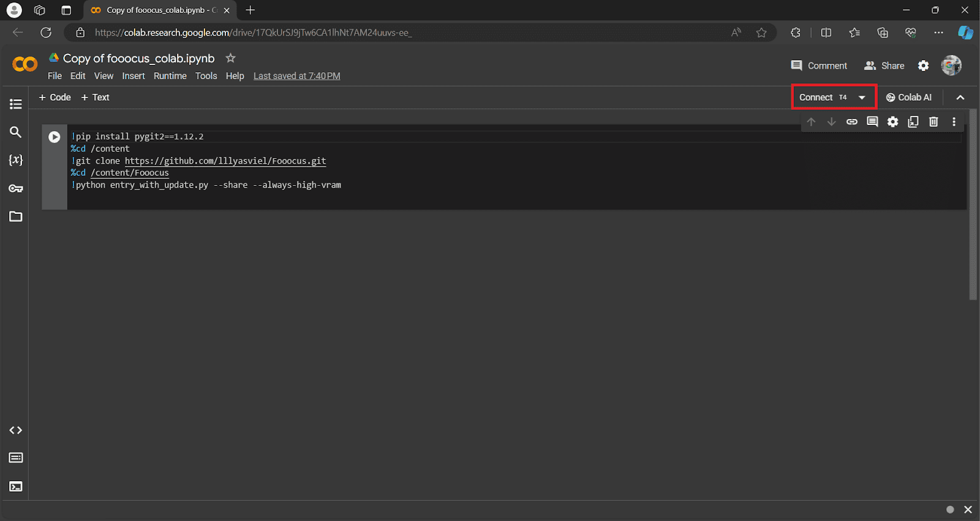980x521 pixels.
Task: Open the Runtime menu
Action: (170, 76)
